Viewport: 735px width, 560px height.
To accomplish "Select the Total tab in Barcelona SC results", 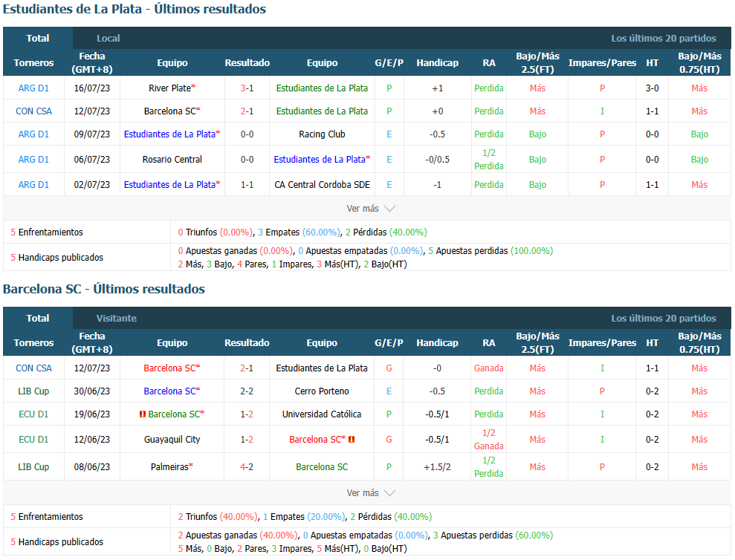I will coord(37,318).
